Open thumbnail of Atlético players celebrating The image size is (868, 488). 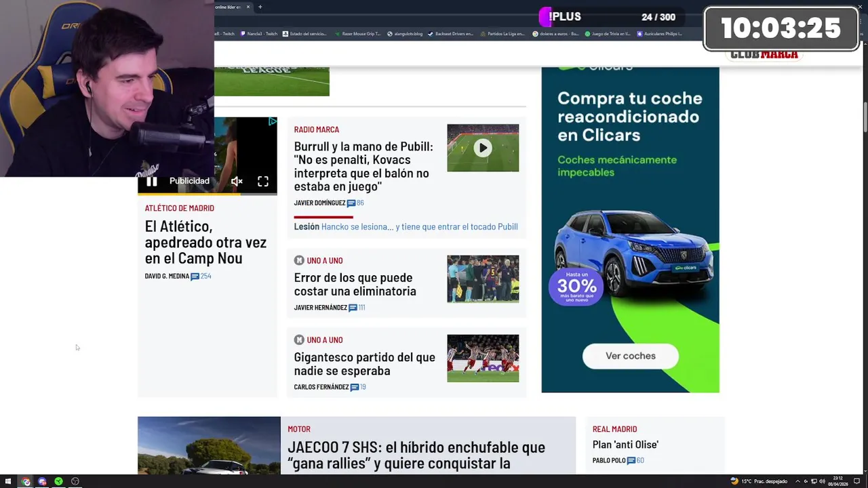click(483, 358)
